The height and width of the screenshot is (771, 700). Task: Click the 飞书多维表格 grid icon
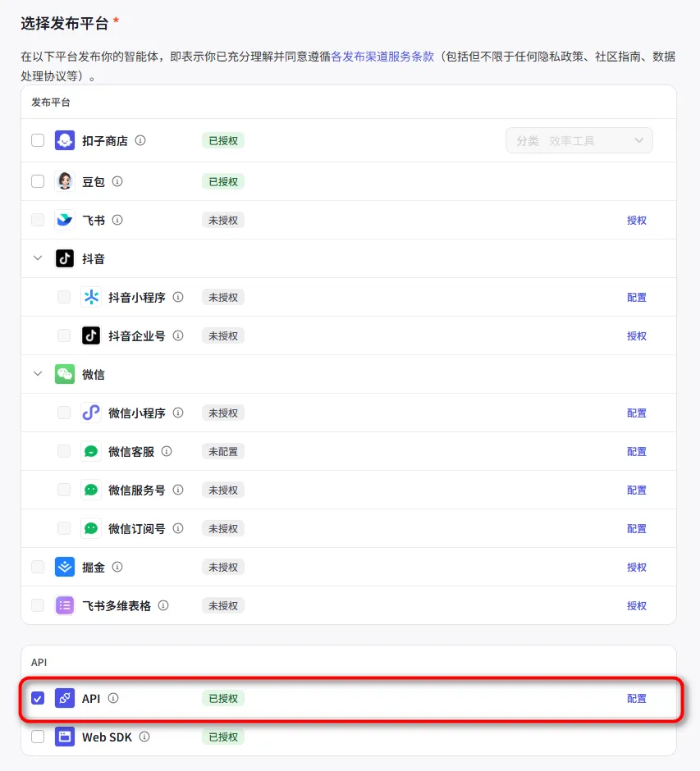(64, 605)
